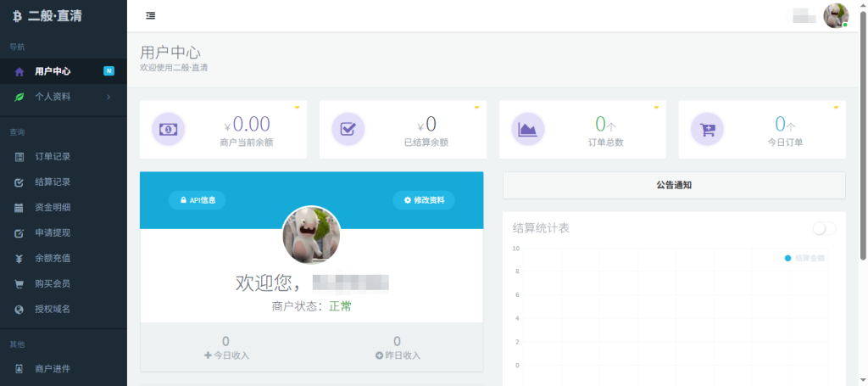Click the 结算统计表 chart title
868x386 pixels.
pos(541,228)
